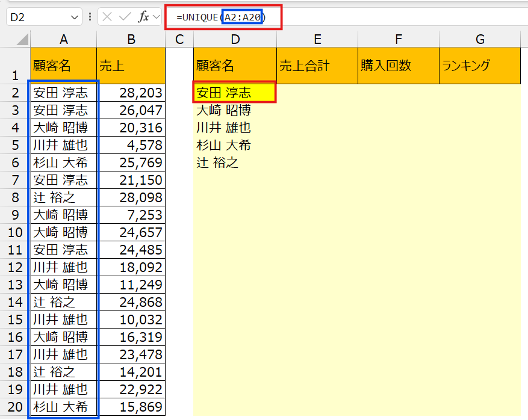The height and width of the screenshot is (420, 528).
Task: Select 杉山 大希 in column D
Action: 235,145
